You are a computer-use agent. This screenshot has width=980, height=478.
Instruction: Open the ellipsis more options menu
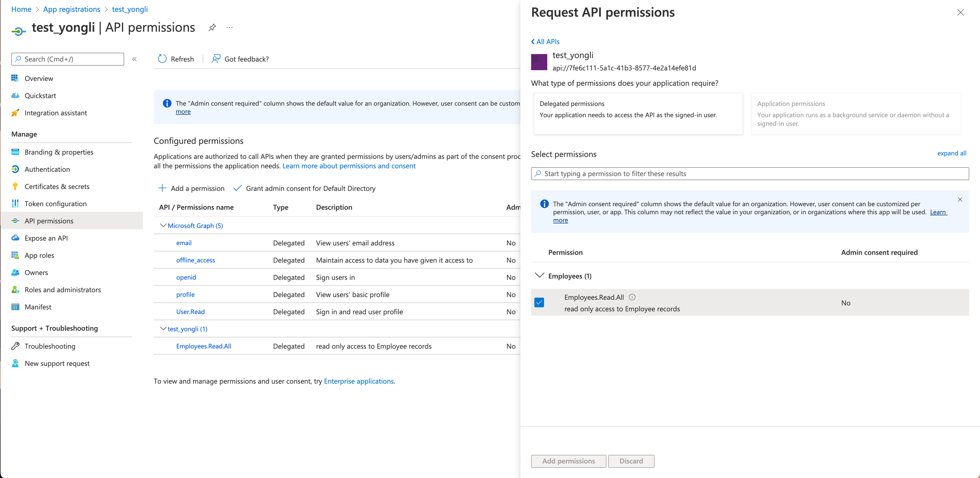click(x=229, y=27)
